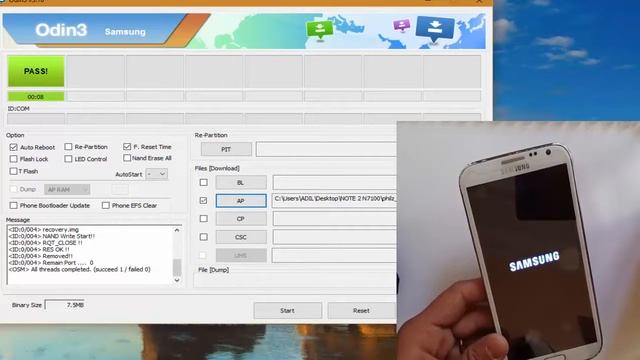Viewport: 640px width, 360px height.
Task: Click the CSC file button
Action: 241,237
